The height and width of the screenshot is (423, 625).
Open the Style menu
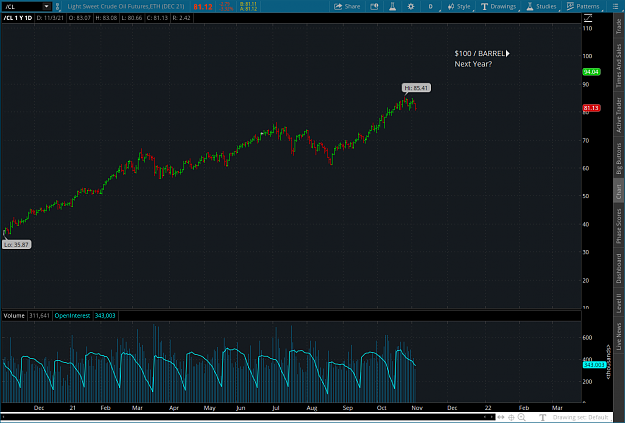459,6
